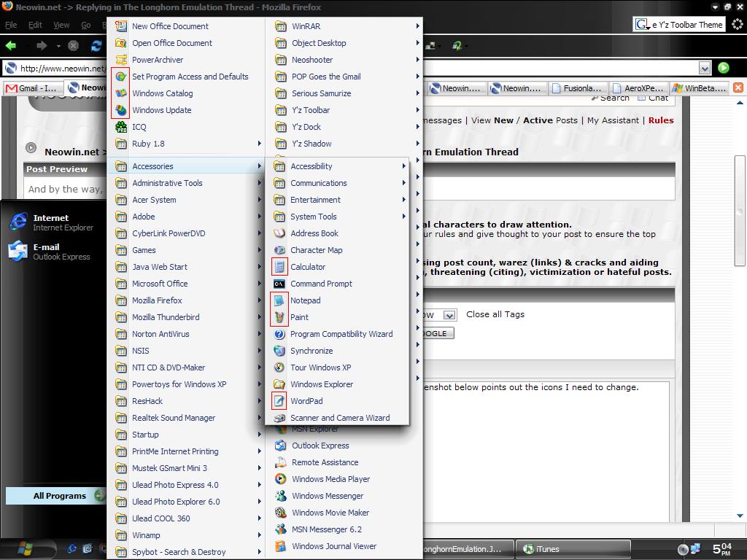Open Paint
Screen dimensions: 747x560
point(298,317)
